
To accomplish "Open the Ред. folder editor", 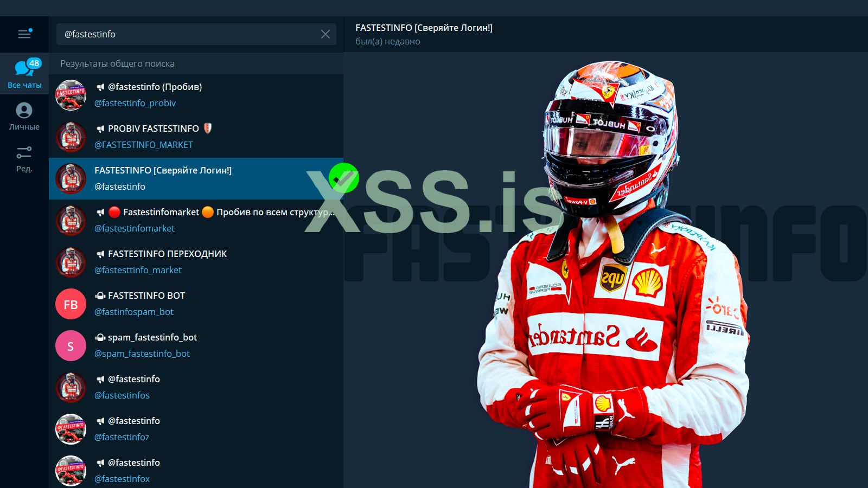I will tap(24, 158).
